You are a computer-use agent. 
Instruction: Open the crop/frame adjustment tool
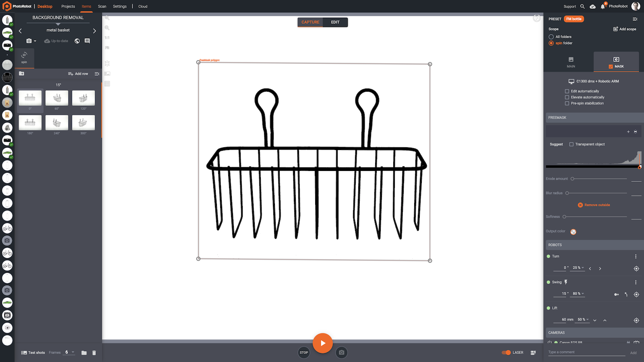click(x=107, y=63)
